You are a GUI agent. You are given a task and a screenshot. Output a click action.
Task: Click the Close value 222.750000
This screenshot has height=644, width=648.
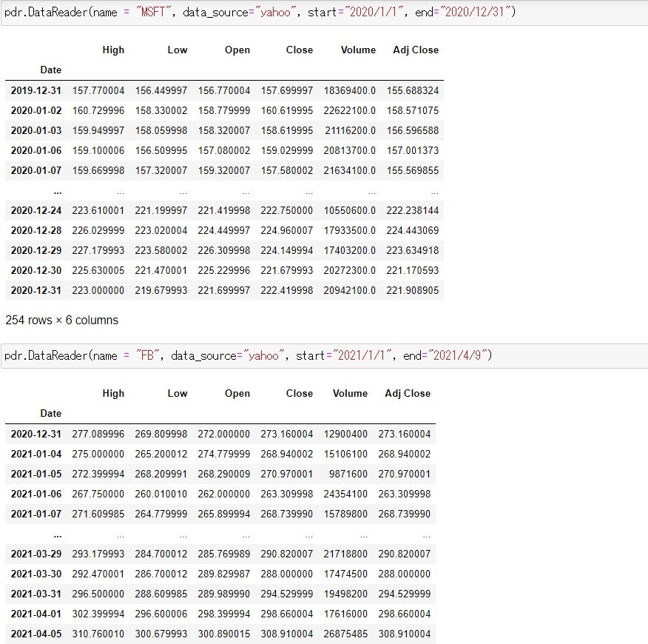click(x=287, y=210)
